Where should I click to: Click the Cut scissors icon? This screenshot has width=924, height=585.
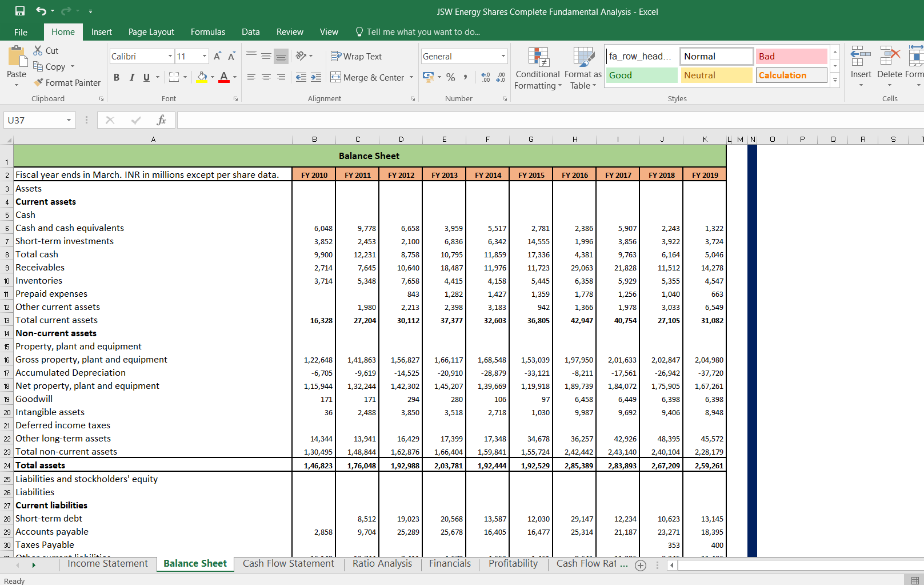[38, 50]
